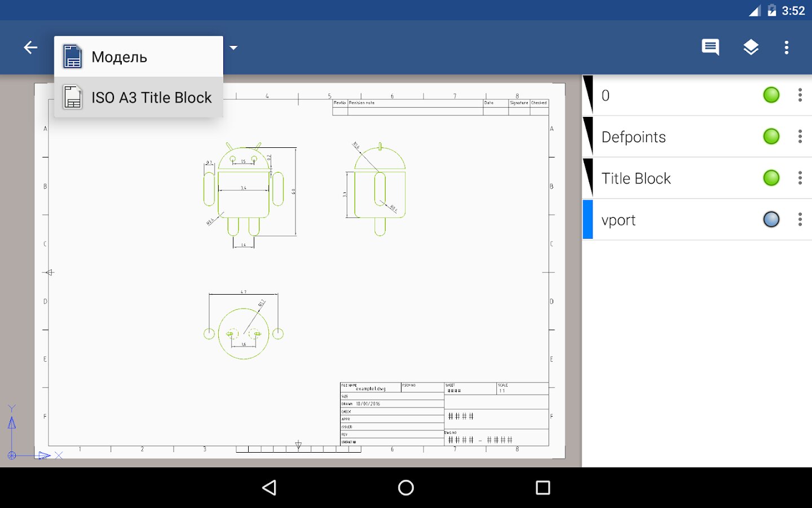The height and width of the screenshot is (508, 812).
Task: Select the layer named 0
Action: pos(606,95)
